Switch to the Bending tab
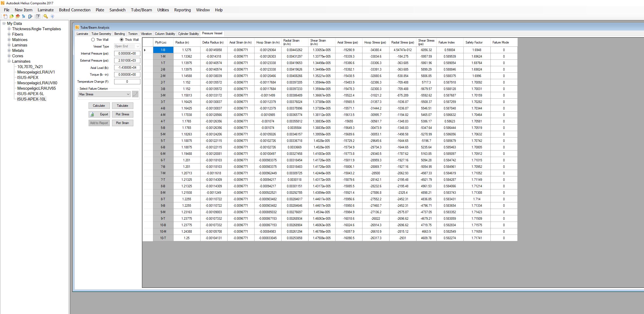 pyautogui.click(x=120, y=34)
